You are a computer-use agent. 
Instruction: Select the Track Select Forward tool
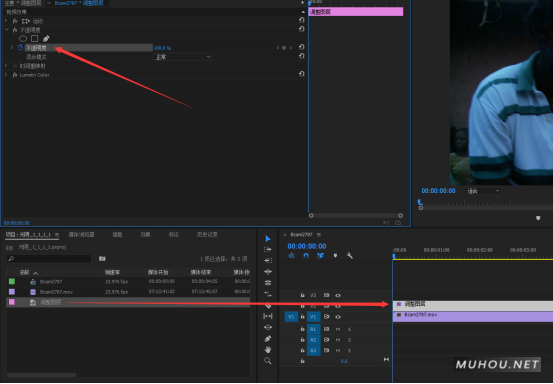tap(268, 250)
